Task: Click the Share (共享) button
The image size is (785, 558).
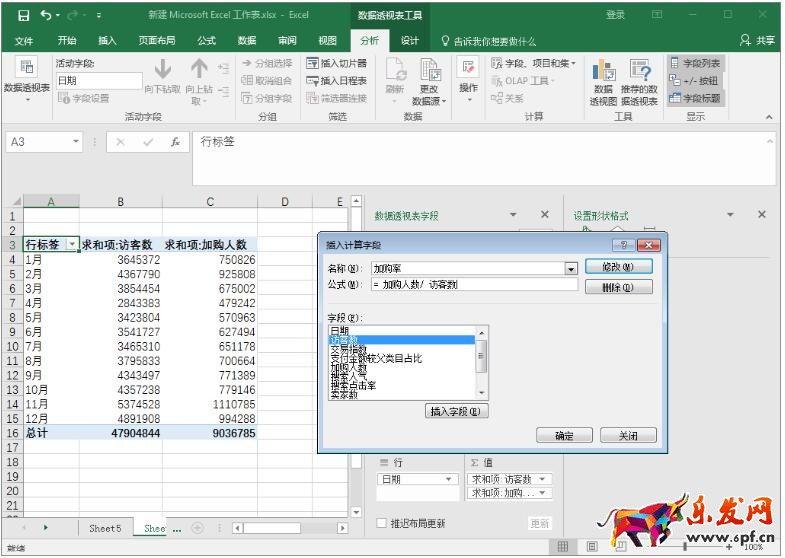Action: (x=757, y=41)
